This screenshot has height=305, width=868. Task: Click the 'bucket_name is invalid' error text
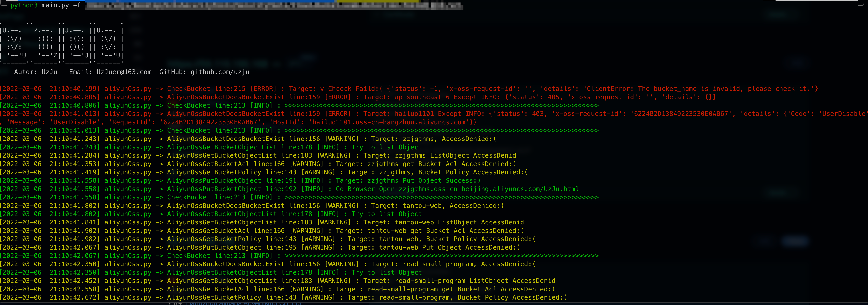[697, 89]
